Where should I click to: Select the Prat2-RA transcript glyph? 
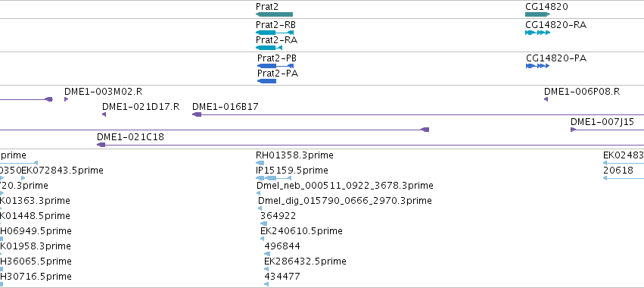269,48
